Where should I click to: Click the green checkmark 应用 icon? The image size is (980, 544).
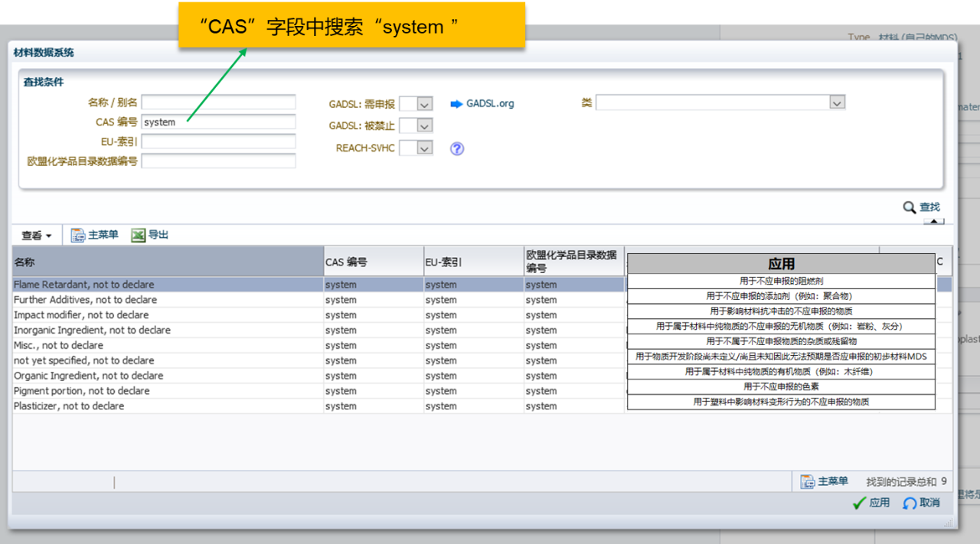click(859, 503)
